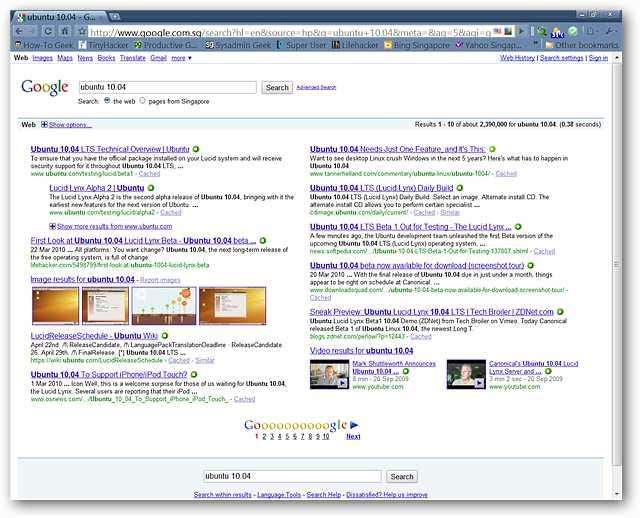Expand the "more" dropdown in Google nav
Image resolution: width=640 pixels, height=518 pixels.
tap(181, 58)
